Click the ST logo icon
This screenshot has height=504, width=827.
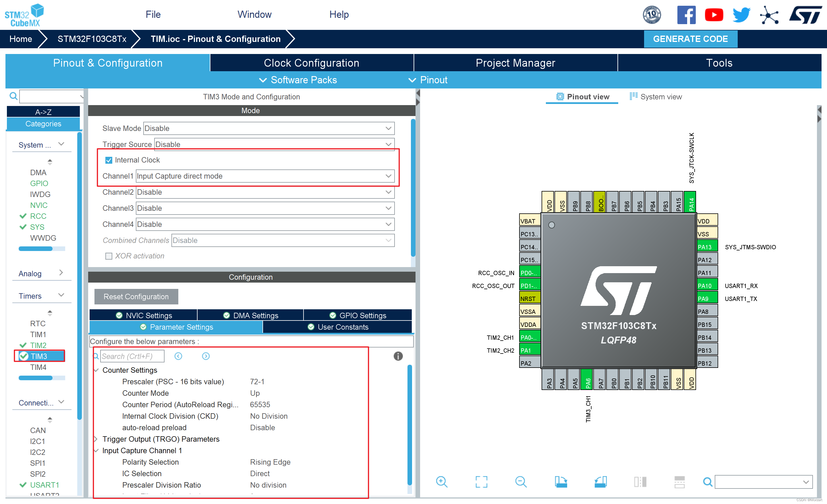(805, 15)
